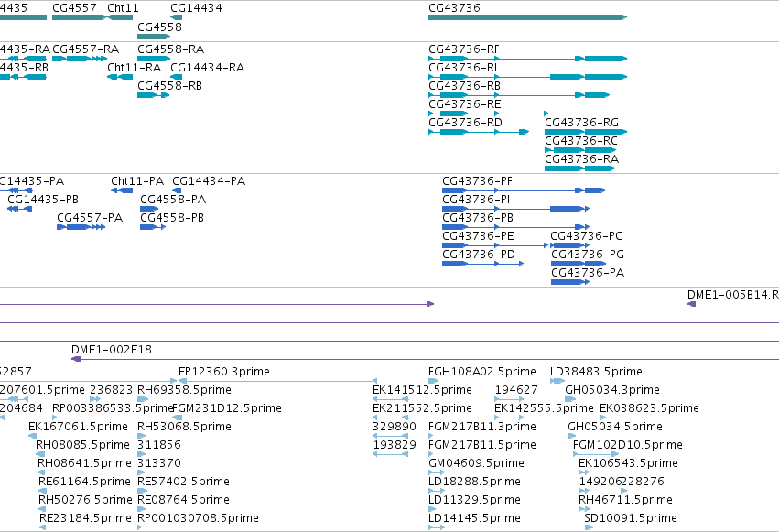The width and height of the screenshot is (779, 532).
Task: Select feature 193829
Action: click(391, 454)
